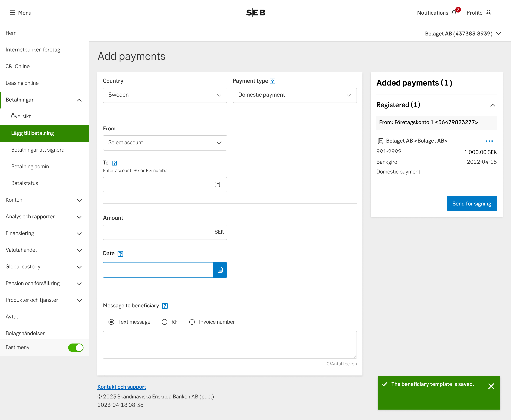Click the Profile user icon
The width and height of the screenshot is (511, 420).
pos(488,13)
